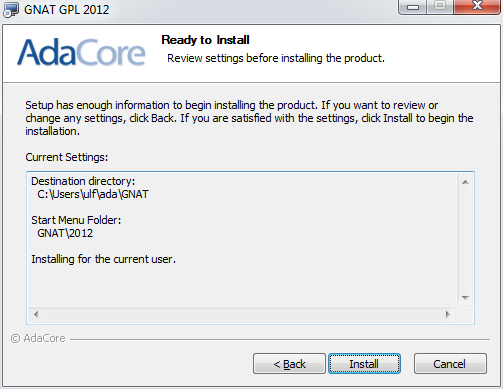This screenshot has height=389, width=503.
Task: Click the installer icon in title bar
Action: [x=11, y=9]
